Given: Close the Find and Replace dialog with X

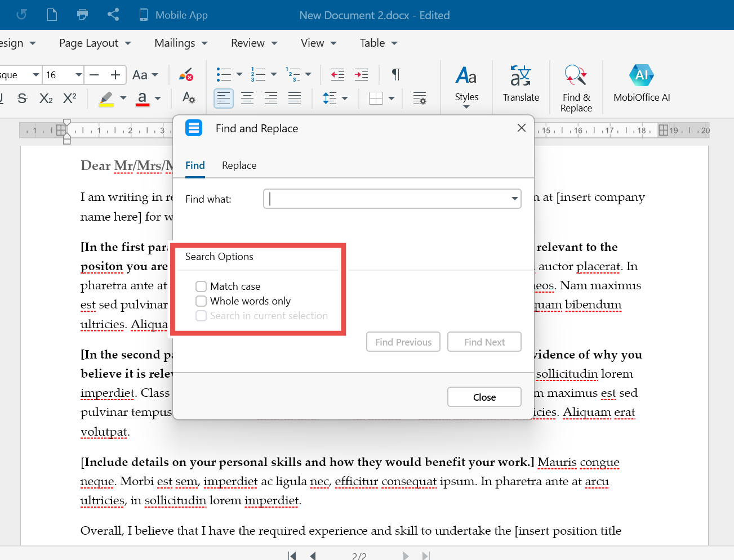Looking at the screenshot, I should click(x=522, y=128).
